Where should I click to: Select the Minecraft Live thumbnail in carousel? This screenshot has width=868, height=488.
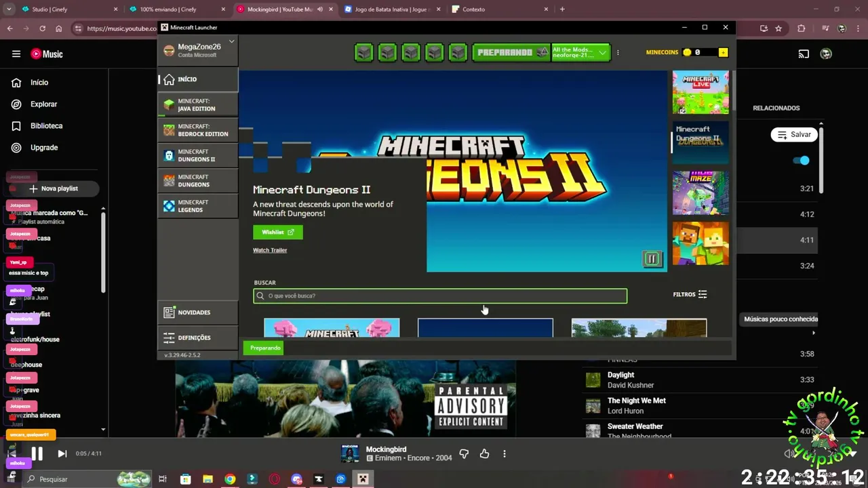click(x=701, y=92)
